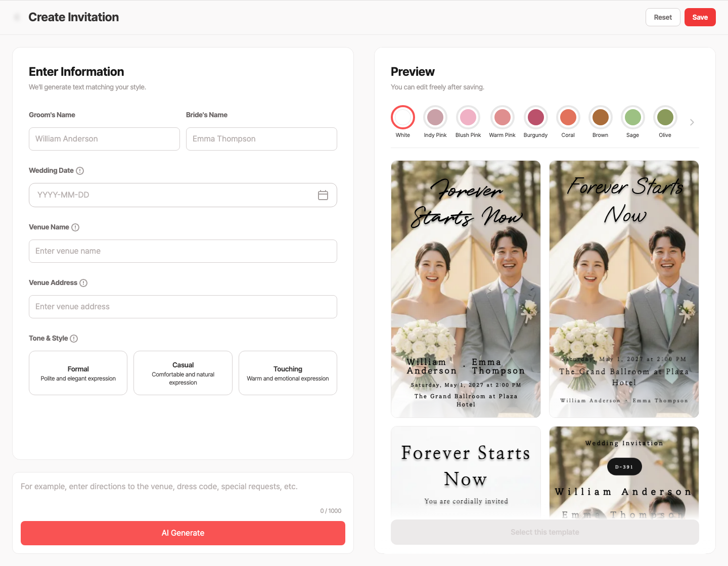
Task: Click into the Wedding Date field
Action: click(183, 195)
